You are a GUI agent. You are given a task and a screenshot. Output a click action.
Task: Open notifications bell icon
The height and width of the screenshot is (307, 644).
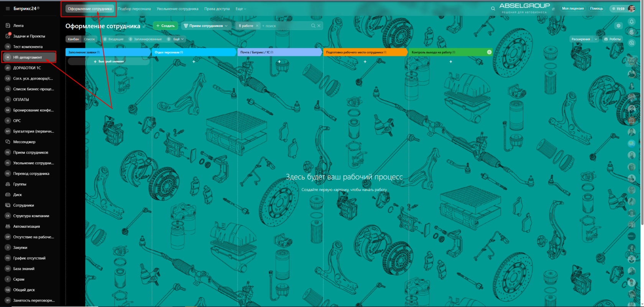point(631,22)
